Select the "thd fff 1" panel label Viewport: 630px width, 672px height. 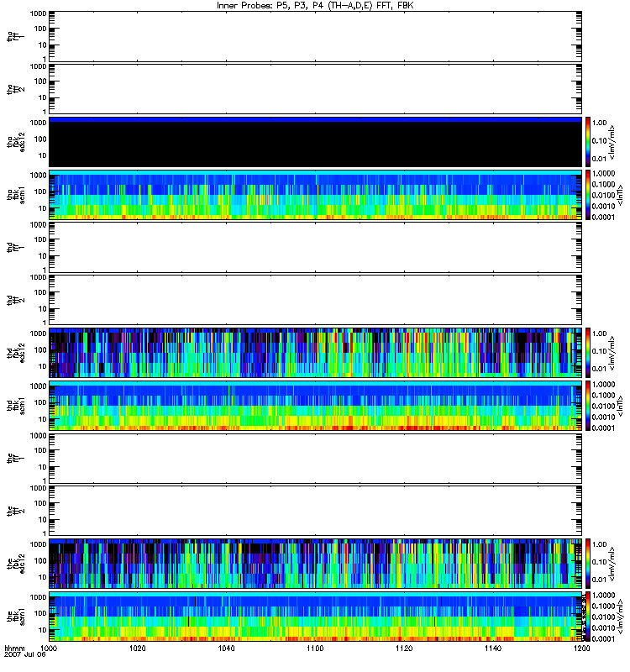point(15,247)
